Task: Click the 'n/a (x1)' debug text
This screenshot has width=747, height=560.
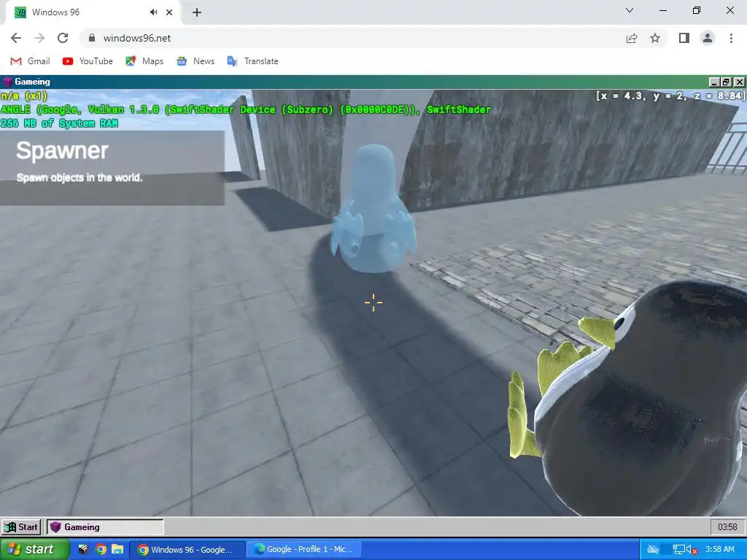Action: coord(24,96)
